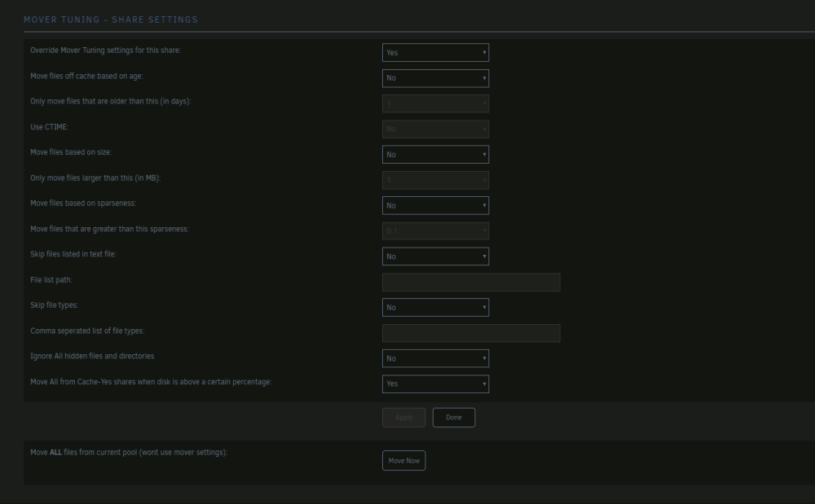Open Move files based on sparseness dropdown
This screenshot has height=504, width=815.
(x=435, y=205)
